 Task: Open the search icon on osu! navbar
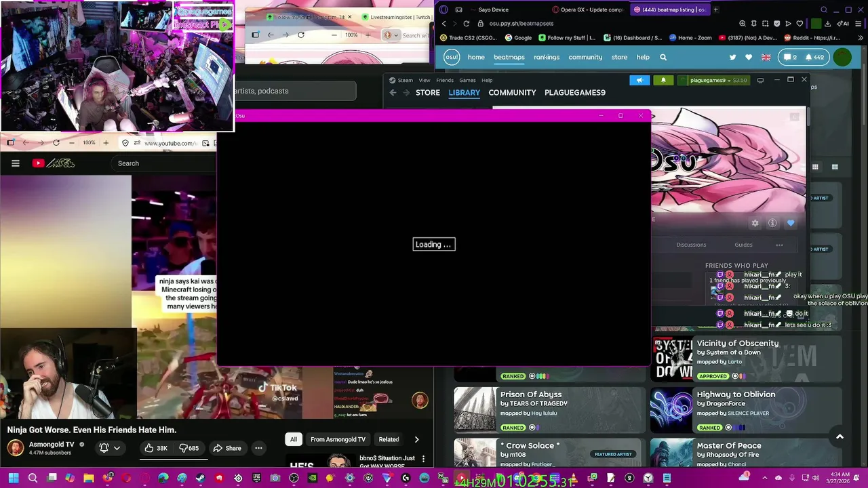pos(663,58)
